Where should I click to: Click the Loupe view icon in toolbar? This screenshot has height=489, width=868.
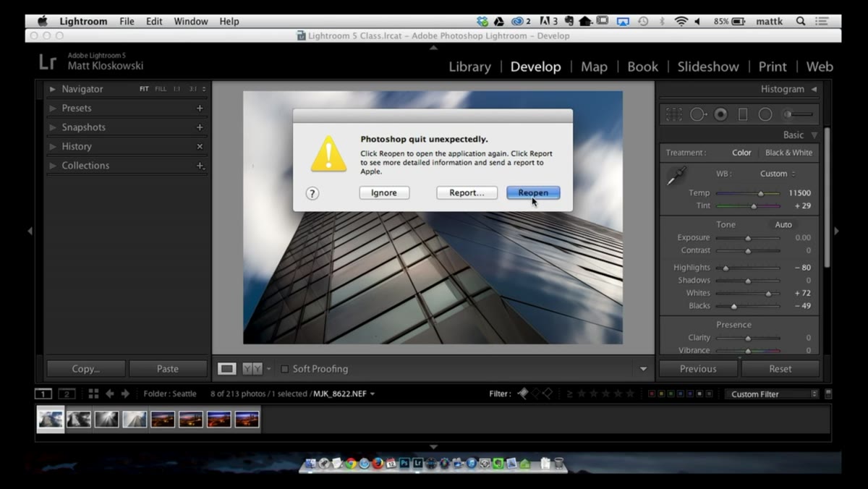point(227,369)
